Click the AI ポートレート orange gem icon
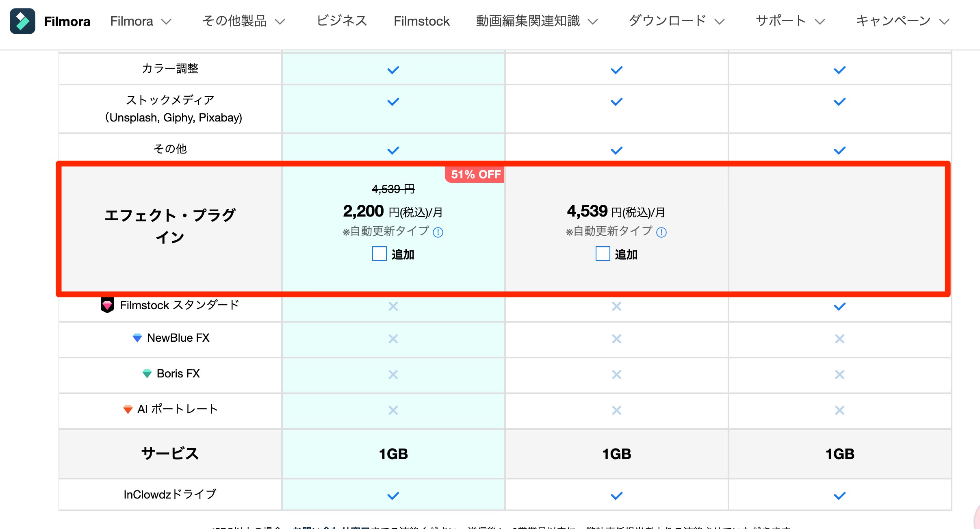 (128, 409)
